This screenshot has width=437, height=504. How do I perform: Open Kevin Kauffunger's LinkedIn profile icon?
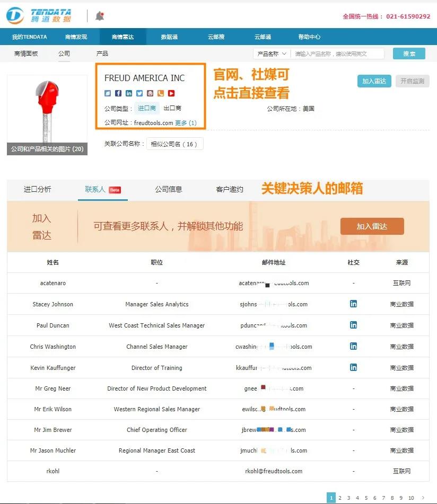[x=353, y=367]
